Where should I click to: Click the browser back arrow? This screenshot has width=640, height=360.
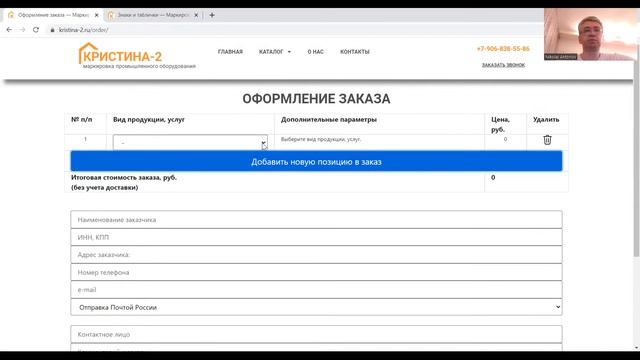click(9, 30)
